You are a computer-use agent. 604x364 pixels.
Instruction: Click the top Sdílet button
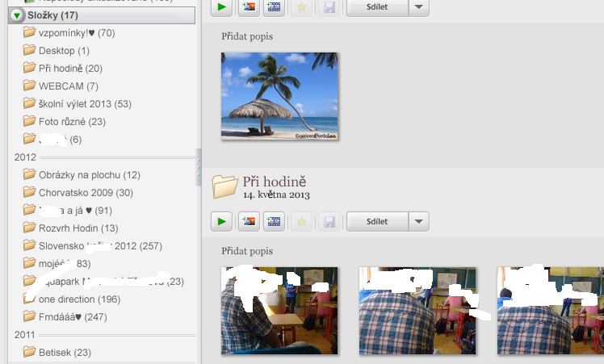(x=377, y=7)
